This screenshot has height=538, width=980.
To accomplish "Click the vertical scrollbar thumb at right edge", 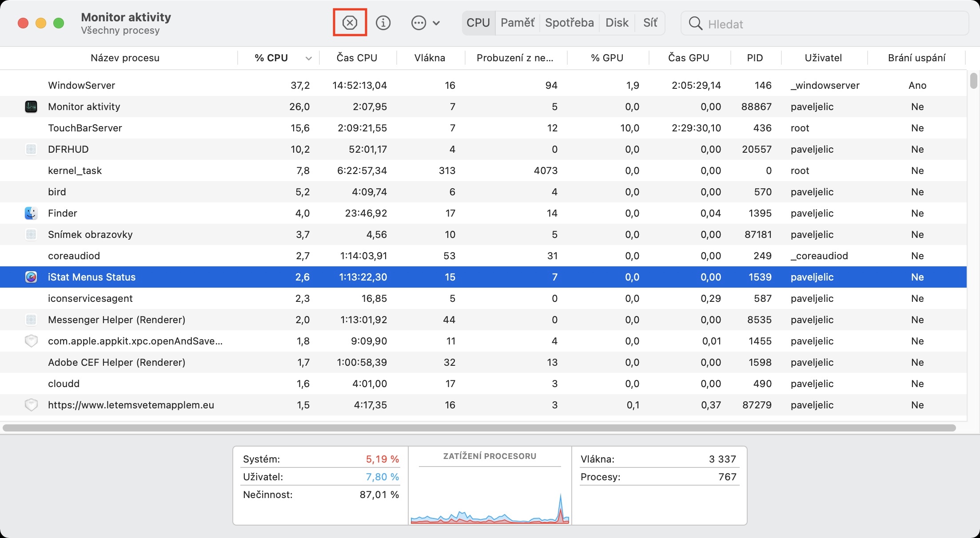I will tap(974, 81).
